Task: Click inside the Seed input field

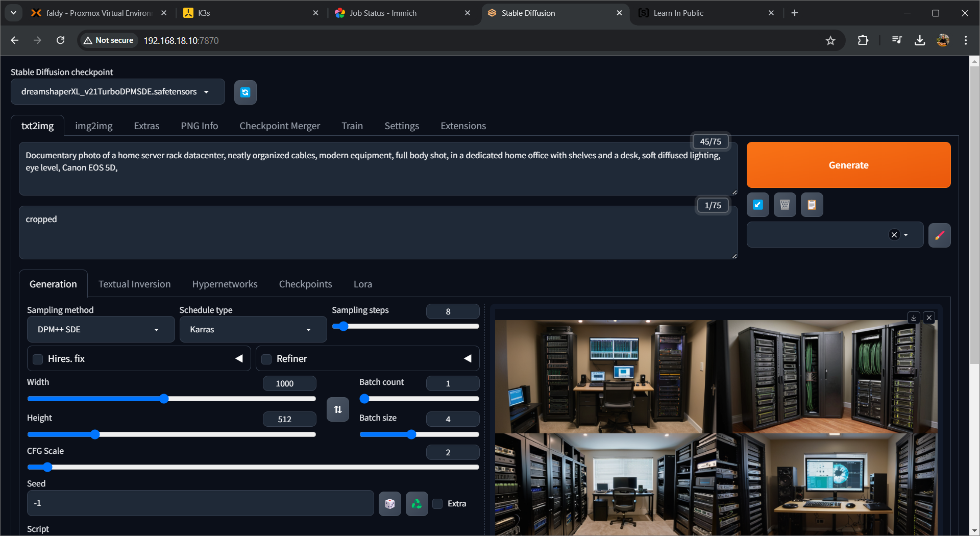Action: coord(199,503)
